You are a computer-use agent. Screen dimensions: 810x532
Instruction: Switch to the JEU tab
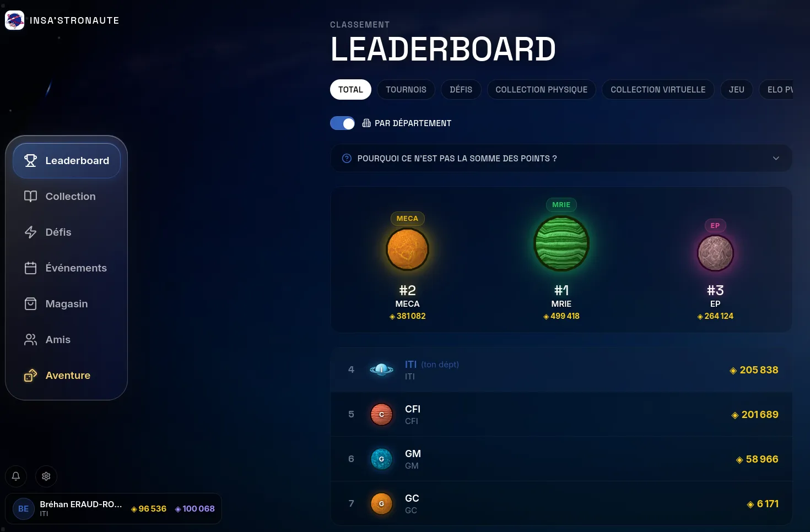(x=737, y=90)
